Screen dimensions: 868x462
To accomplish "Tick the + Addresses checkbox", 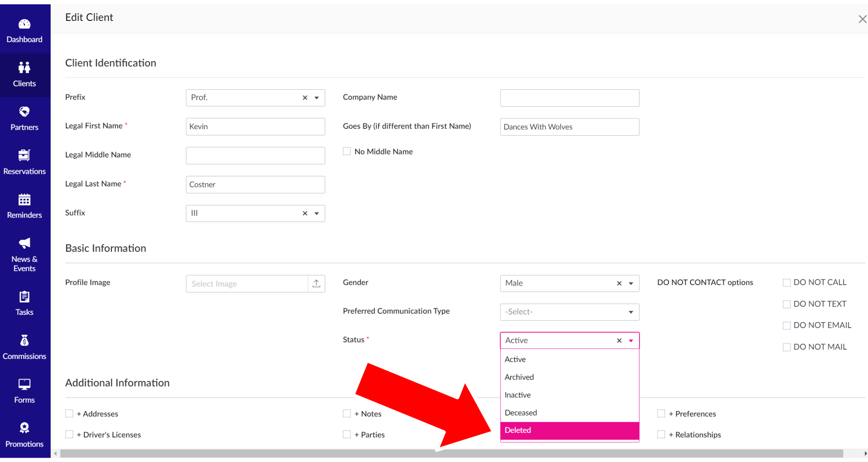I will [x=69, y=414].
